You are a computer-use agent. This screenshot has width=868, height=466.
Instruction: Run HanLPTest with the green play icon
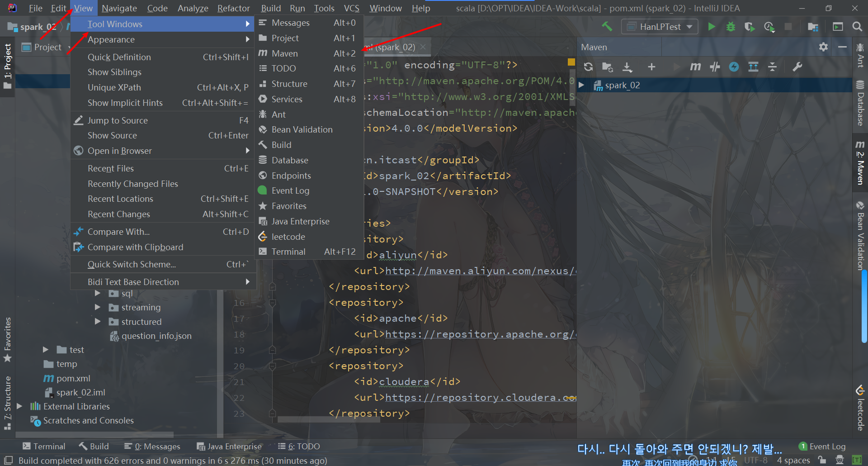pos(712,27)
